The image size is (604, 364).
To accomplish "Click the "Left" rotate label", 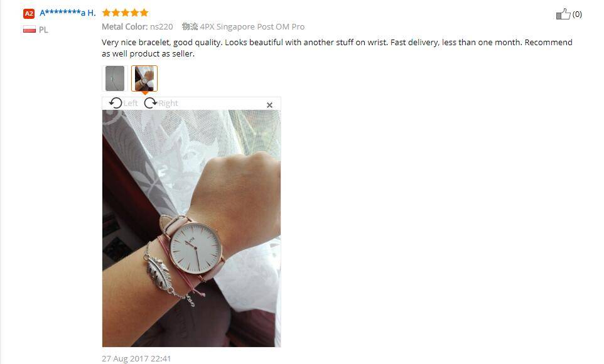I will point(131,103).
